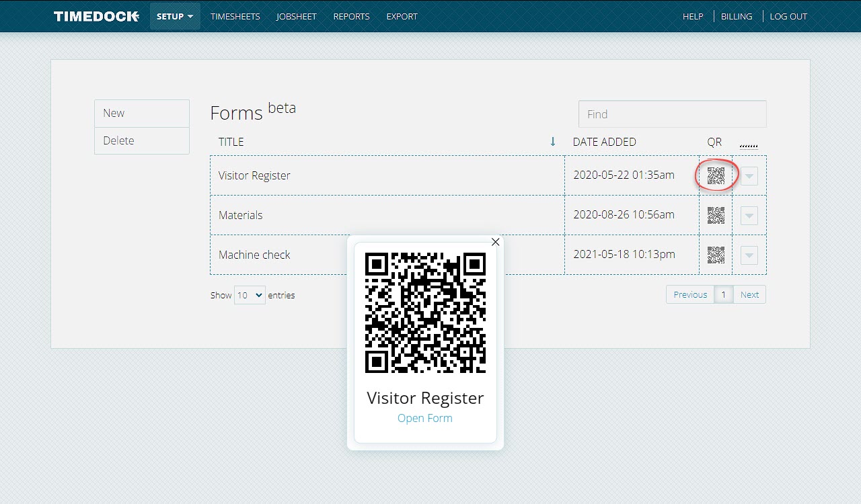
Task: Open the Visitor Register row dropdown arrow
Action: click(x=749, y=176)
